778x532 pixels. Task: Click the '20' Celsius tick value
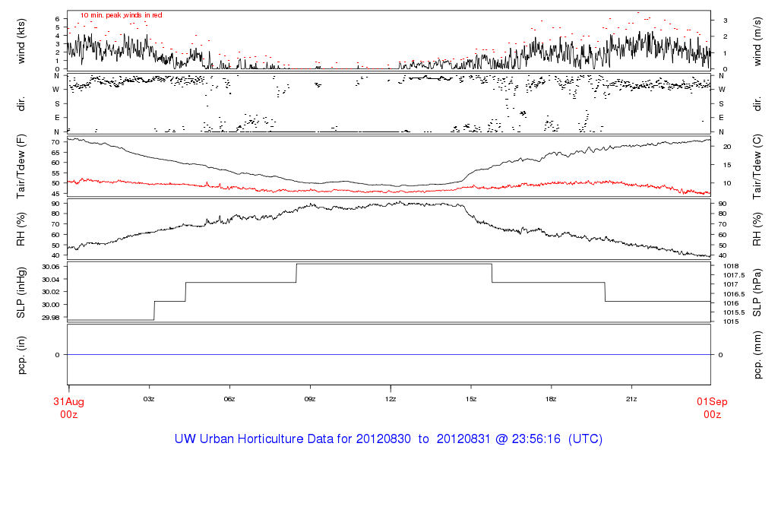coord(727,147)
